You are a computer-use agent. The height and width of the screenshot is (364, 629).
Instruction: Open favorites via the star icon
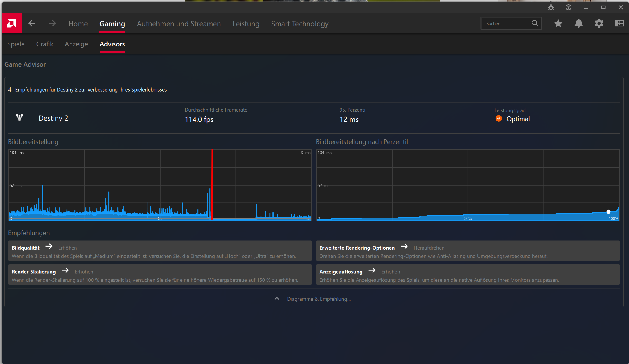pyautogui.click(x=558, y=23)
